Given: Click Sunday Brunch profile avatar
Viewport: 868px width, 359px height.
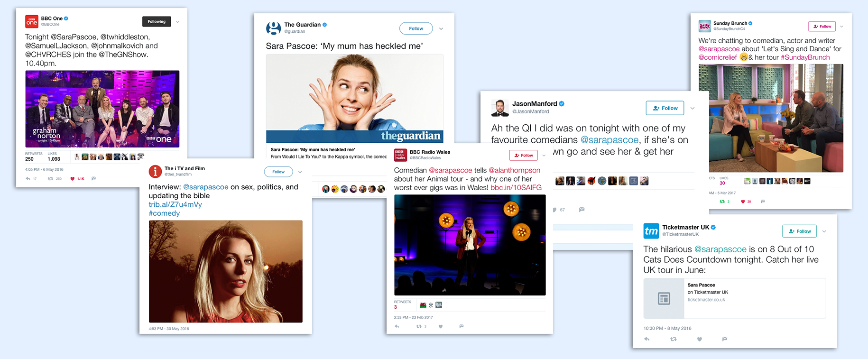Looking at the screenshot, I should tap(705, 26).
